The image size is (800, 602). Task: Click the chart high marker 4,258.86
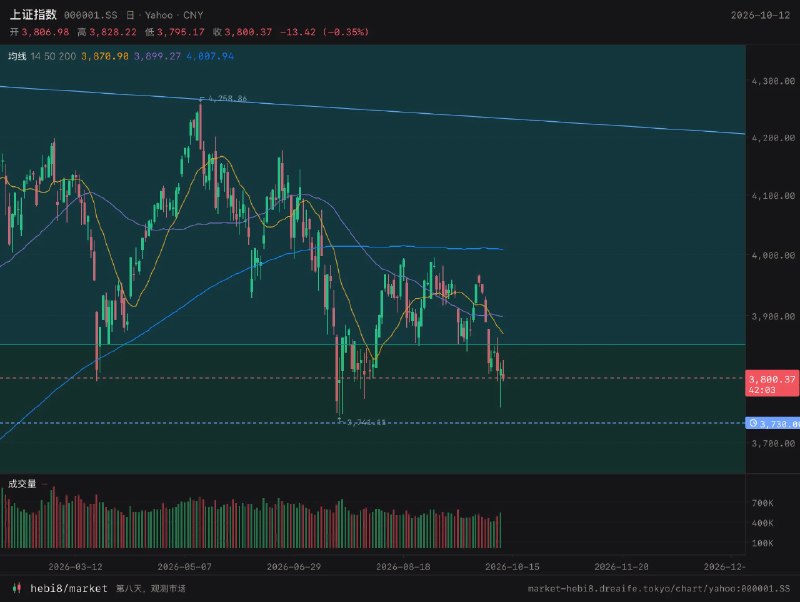(x=227, y=98)
